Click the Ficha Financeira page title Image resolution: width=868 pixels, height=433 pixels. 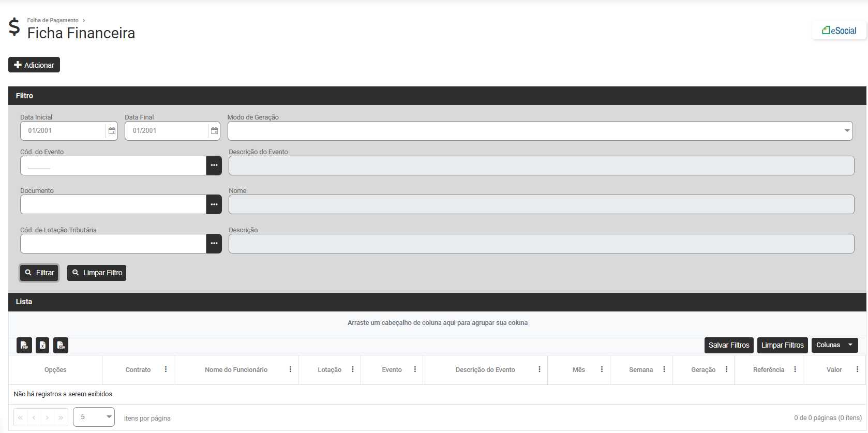tap(81, 33)
